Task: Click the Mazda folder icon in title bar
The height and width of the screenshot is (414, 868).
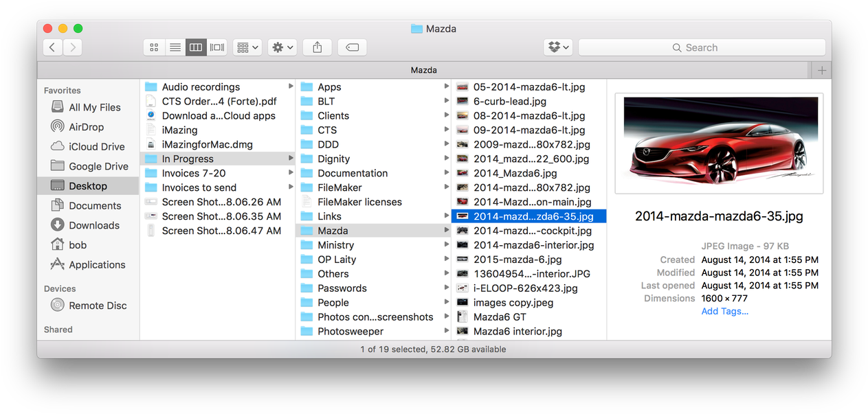Action: pyautogui.click(x=416, y=29)
